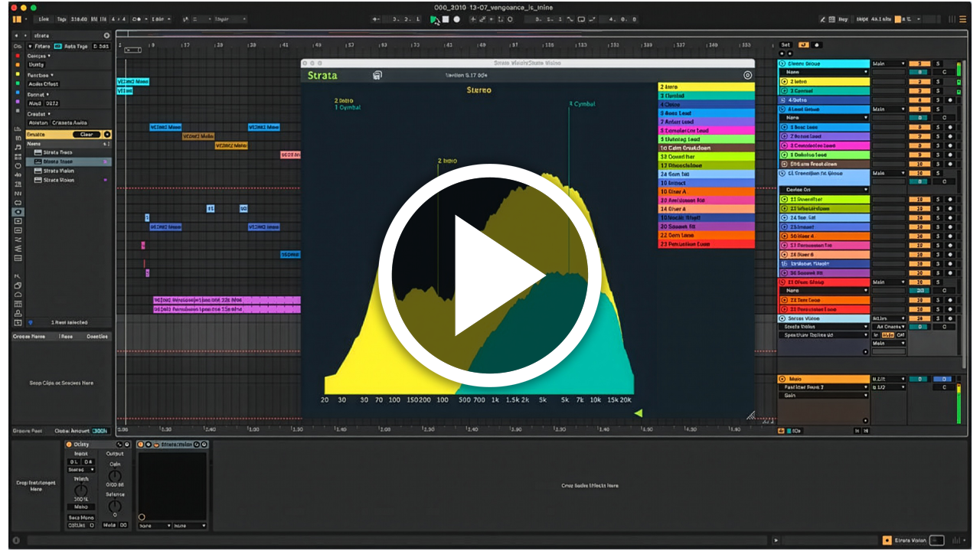Clear the search with the circle icon beside 'strata'
The height and width of the screenshot is (551, 980).
pos(106,35)
